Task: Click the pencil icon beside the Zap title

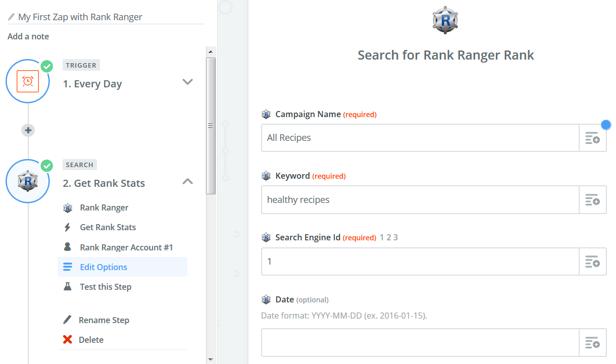Action: [x=11, y=17]
